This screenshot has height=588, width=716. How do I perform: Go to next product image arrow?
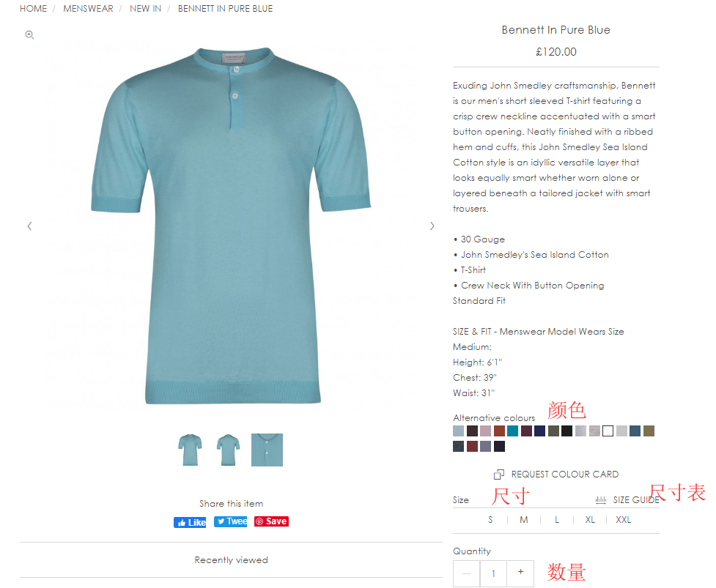[x=432, y=226]
